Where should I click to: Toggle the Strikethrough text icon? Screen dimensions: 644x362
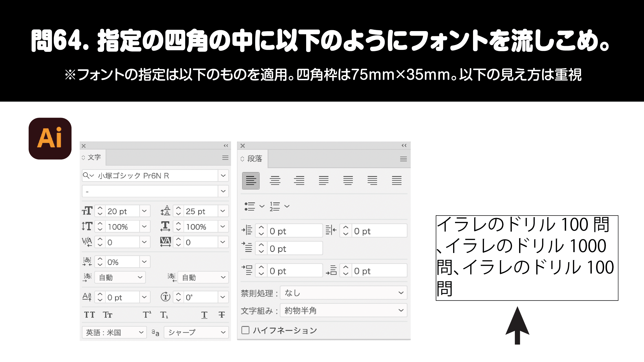coord(222,314)
